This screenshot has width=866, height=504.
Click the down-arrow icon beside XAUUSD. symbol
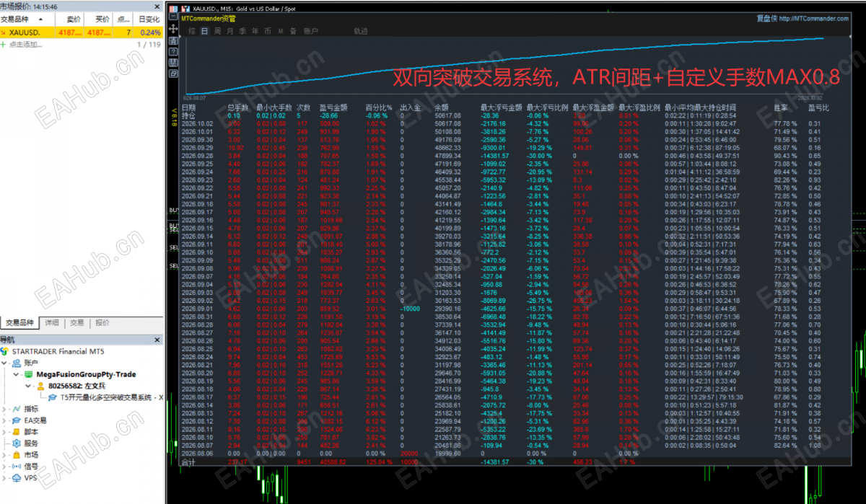pos(4,32)
